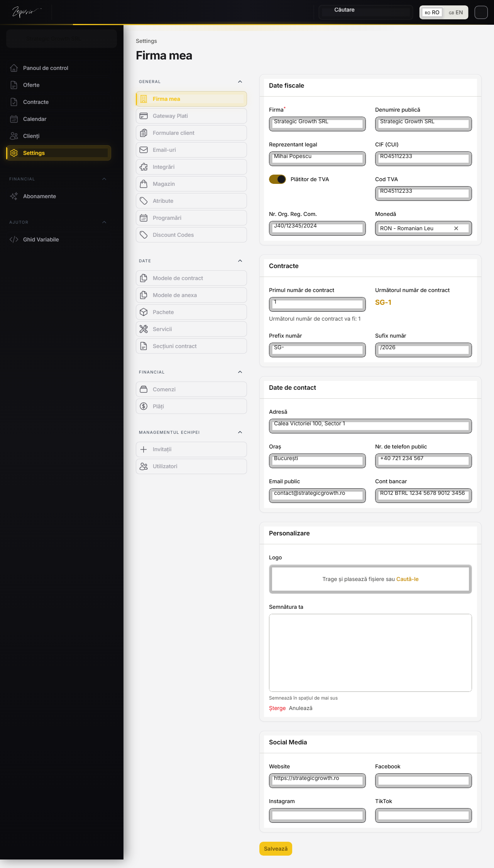This screenshot has width=494, height=868.
Task: Click the Ghid Variabile code icon
Action: click(14, 240)
